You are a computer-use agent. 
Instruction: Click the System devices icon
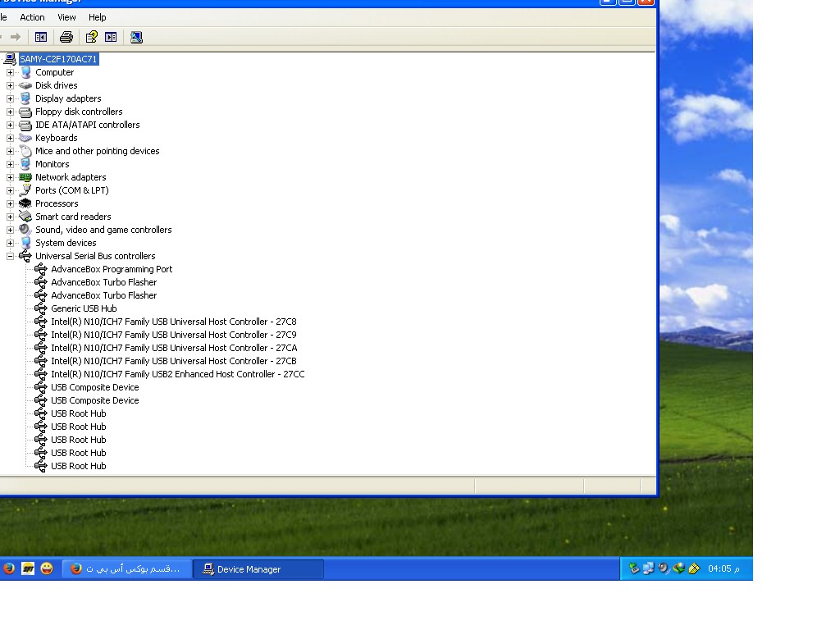(x=25, y=243)
